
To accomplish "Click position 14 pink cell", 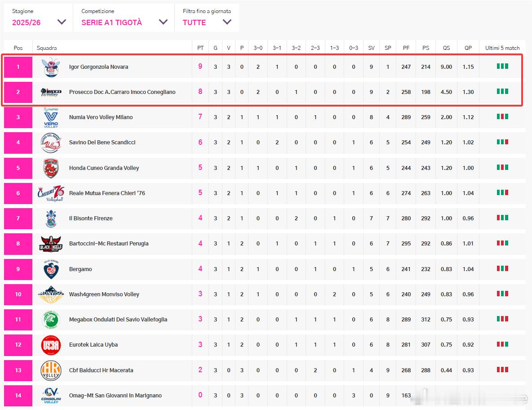I will click(18, 396).
